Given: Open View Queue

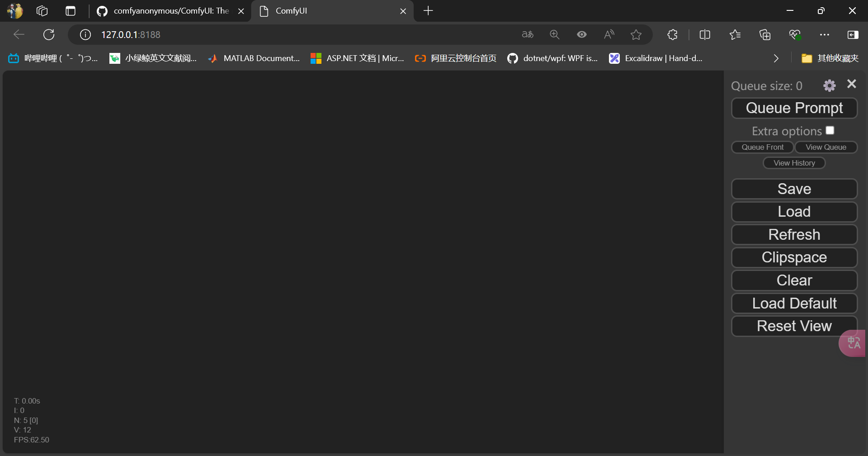Looking at the screenshot, I should tap(826, 147).
